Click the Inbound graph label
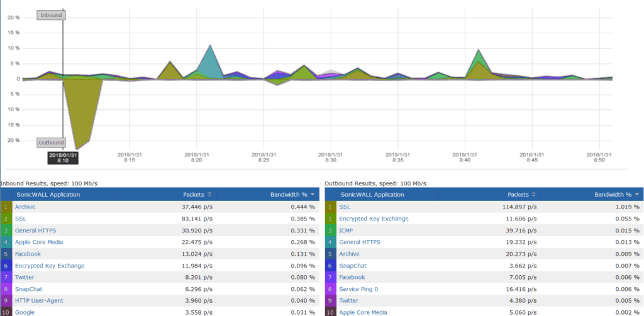This screenshot has height=316, width=644. pyautogui.click(x=52, y=15)
